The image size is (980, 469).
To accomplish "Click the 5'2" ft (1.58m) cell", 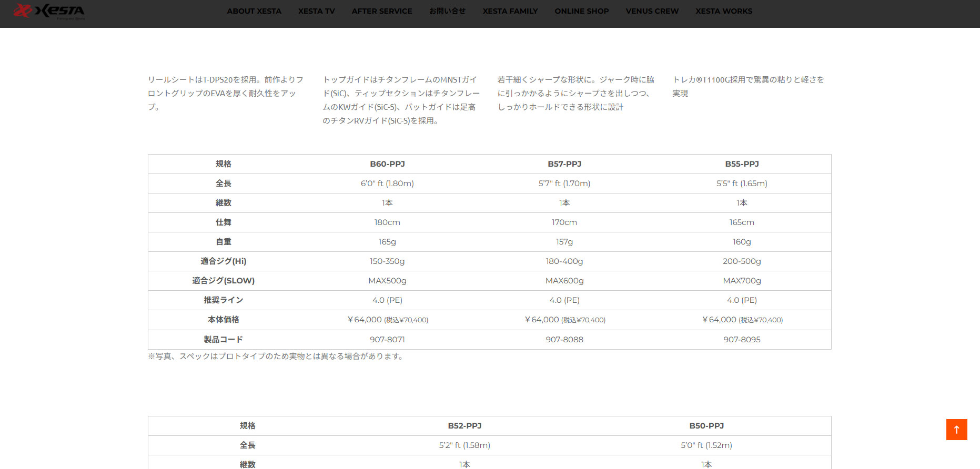I will point(464,445).
